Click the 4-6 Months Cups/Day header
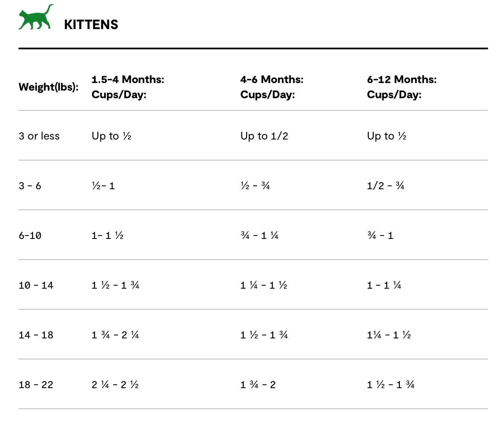 272,87
